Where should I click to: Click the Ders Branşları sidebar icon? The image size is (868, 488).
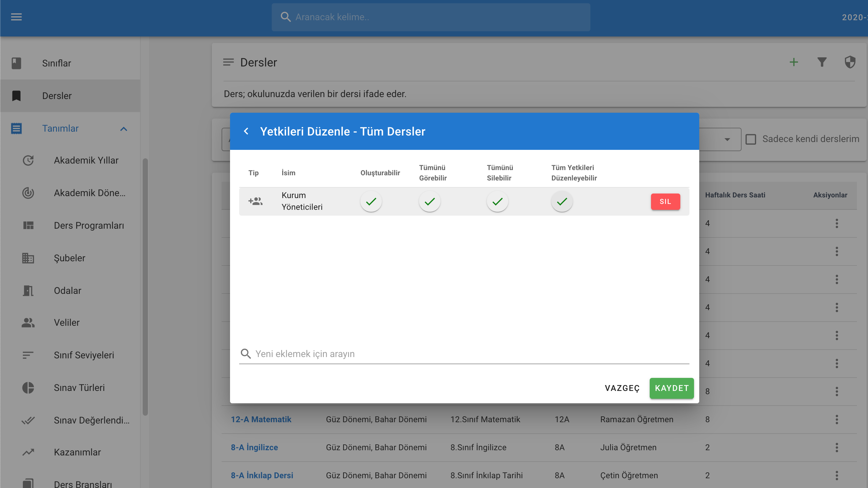(28, 484)
